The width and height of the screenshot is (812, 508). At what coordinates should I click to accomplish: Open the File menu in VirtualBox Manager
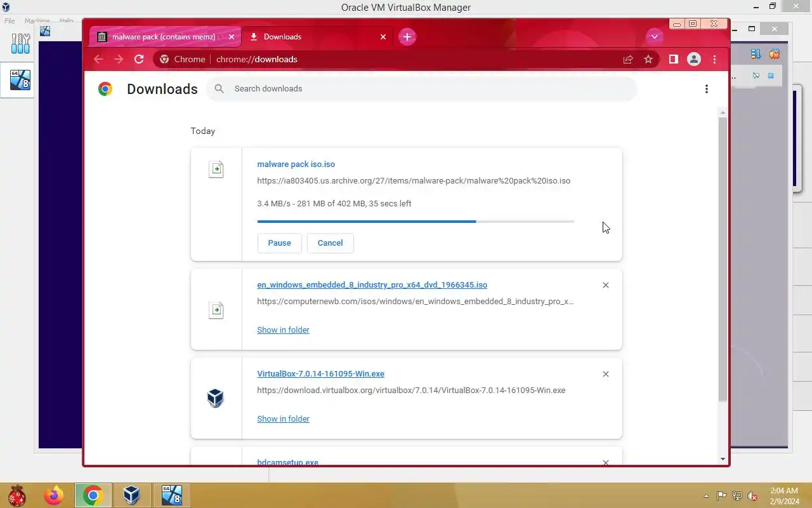click(x=10, y=21)
